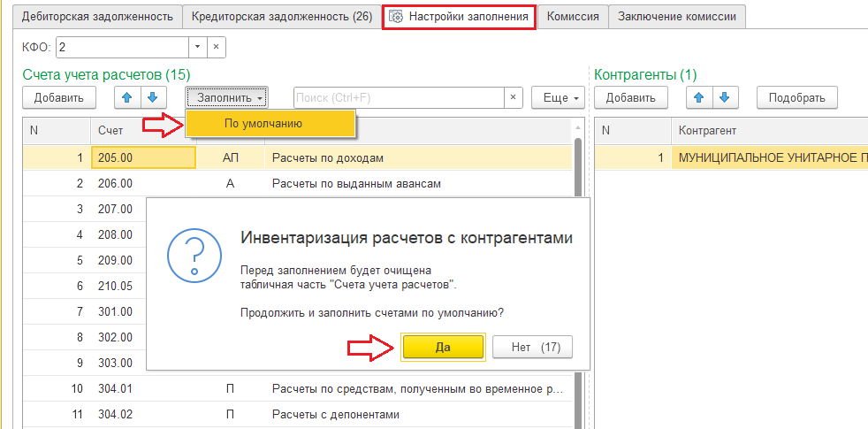Focus the Поиск (Ctrl+F) search field

click(400, 97)
